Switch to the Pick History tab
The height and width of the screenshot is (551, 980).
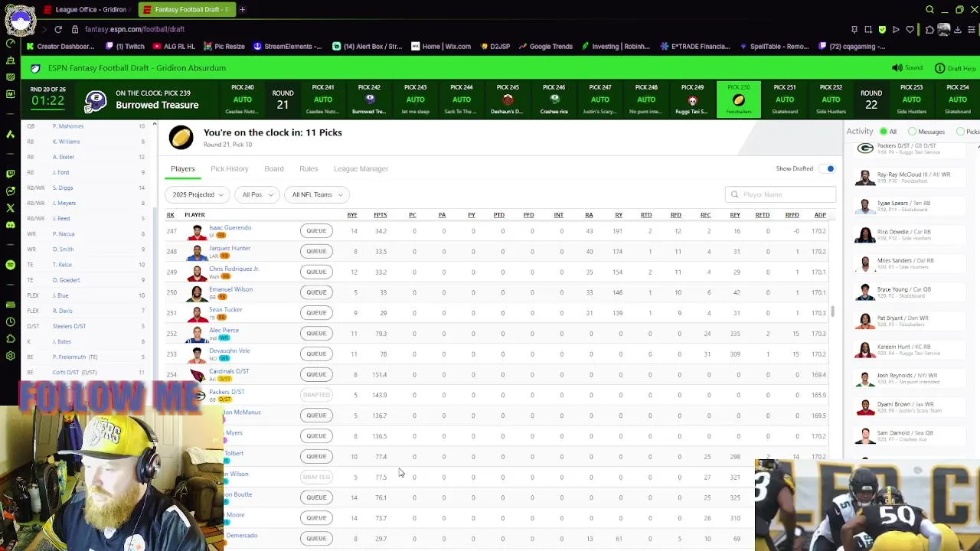tap(229, 168)
